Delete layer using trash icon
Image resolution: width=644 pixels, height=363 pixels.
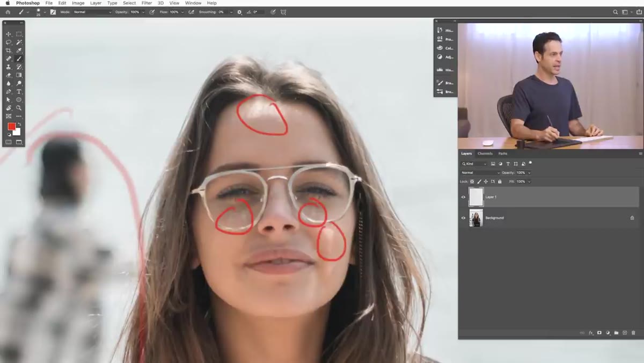[x=633, y=333]
